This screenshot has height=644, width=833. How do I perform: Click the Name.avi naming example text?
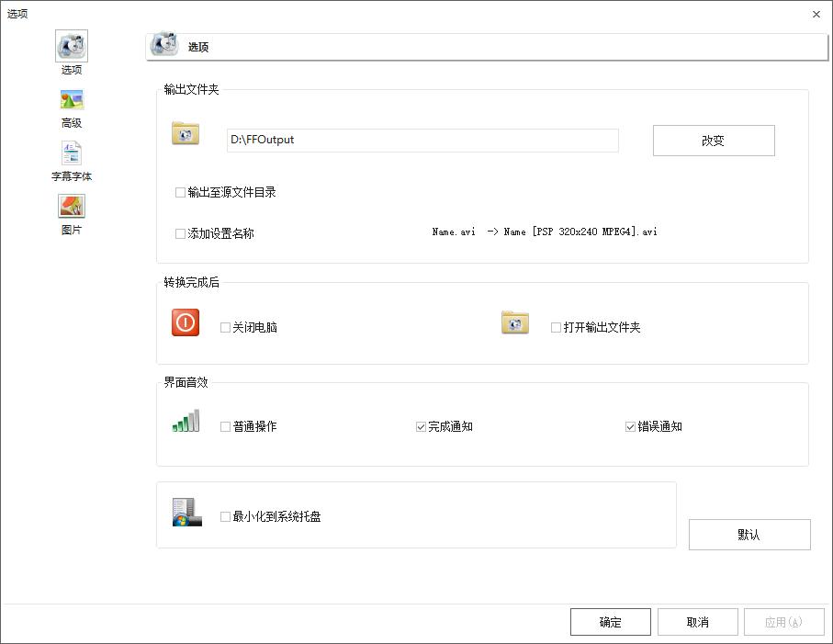[545, 232]
